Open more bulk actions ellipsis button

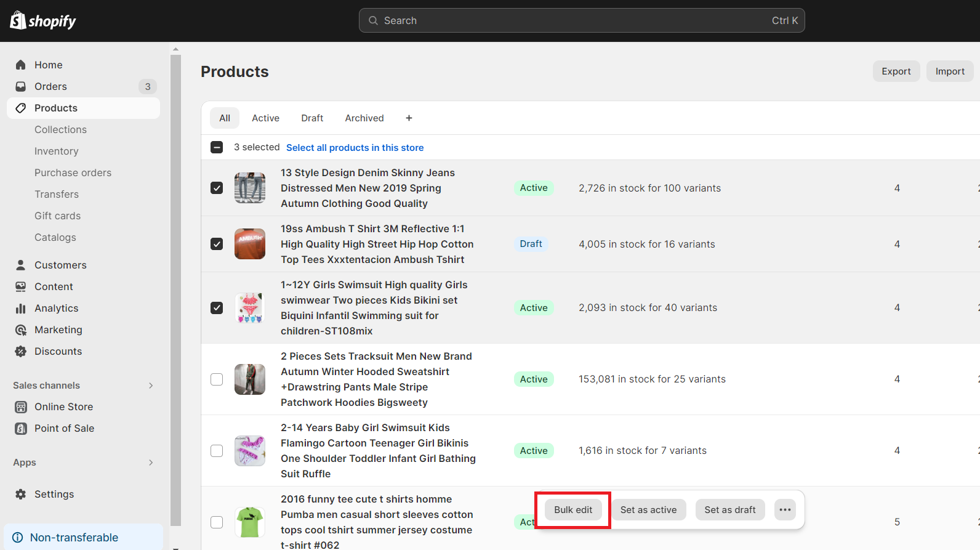tap(785, 509)
